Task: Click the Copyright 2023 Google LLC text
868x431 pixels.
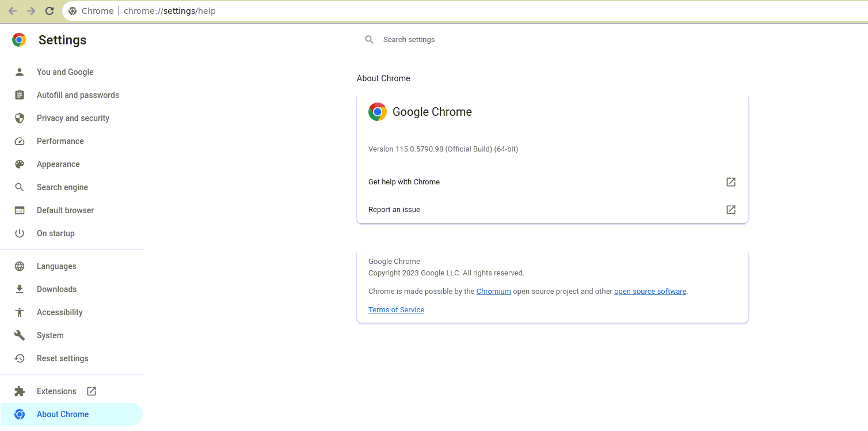Action: pos(446,273)
